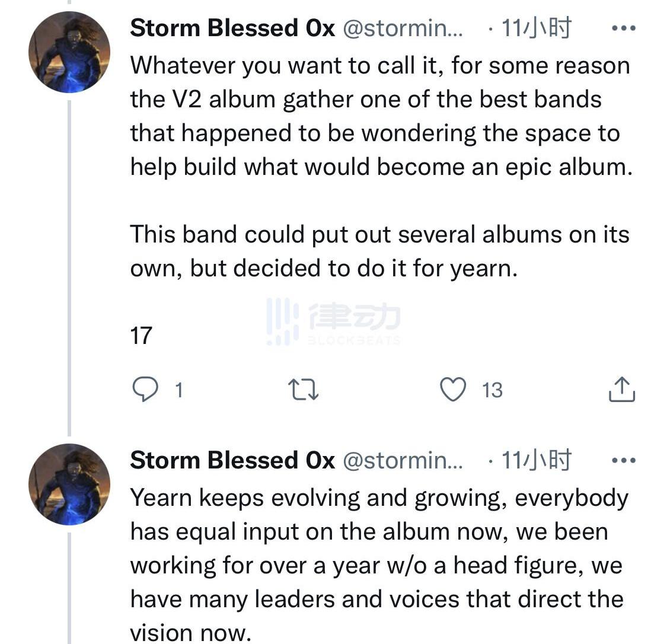Viewport: 667px width, 644px height.
Task: Open the tweet text starting 'Whatever you want to call it'
Action: [x=379, y=116]
